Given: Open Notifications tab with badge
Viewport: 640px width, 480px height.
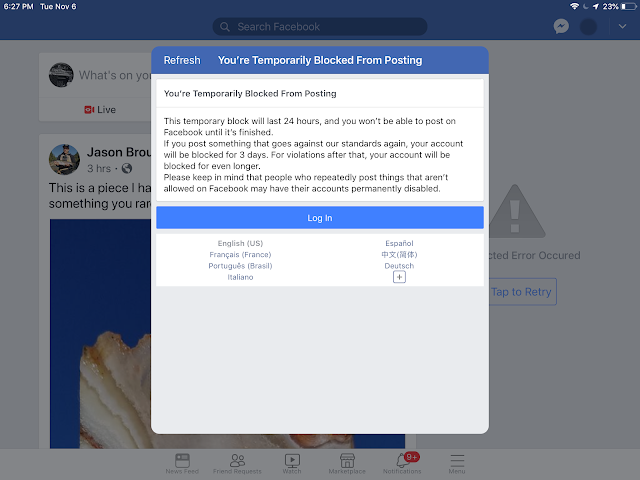Looking at the screenshot, I should coord(402,464).
